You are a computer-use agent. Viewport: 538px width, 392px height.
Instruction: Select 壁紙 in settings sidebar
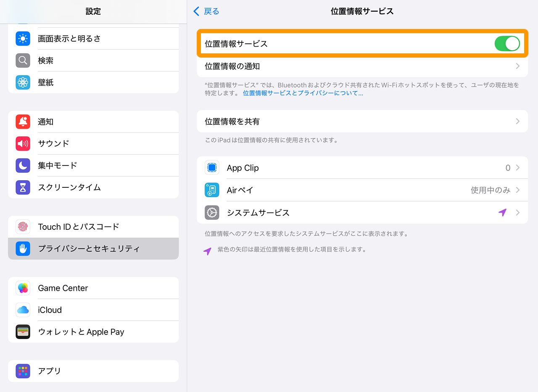click(x=93, y=82)
